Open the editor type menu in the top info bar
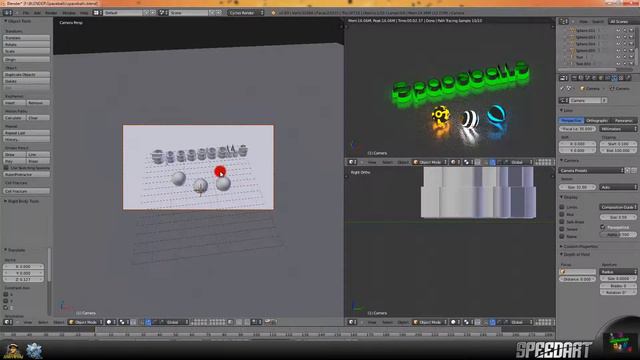 [x=7, y=13]
